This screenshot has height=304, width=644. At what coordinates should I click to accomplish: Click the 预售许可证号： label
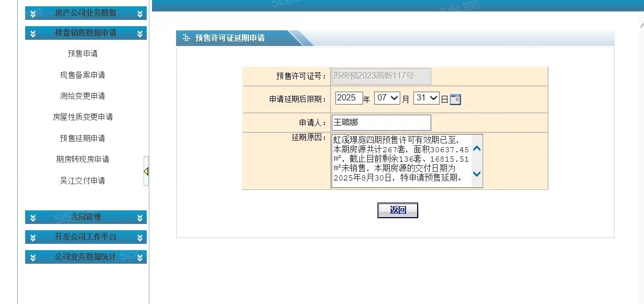[301, 76]
